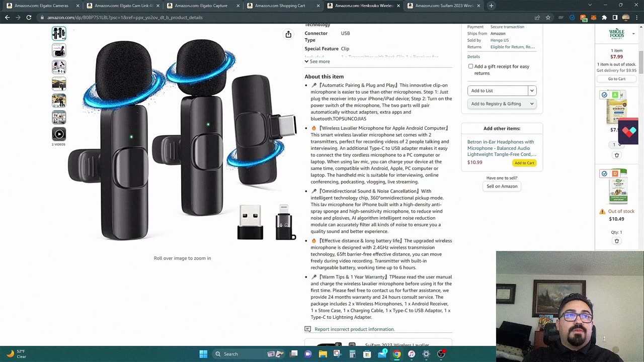
Task: Open the Add to Registry & Gifting dropdown
Action: 502,104
